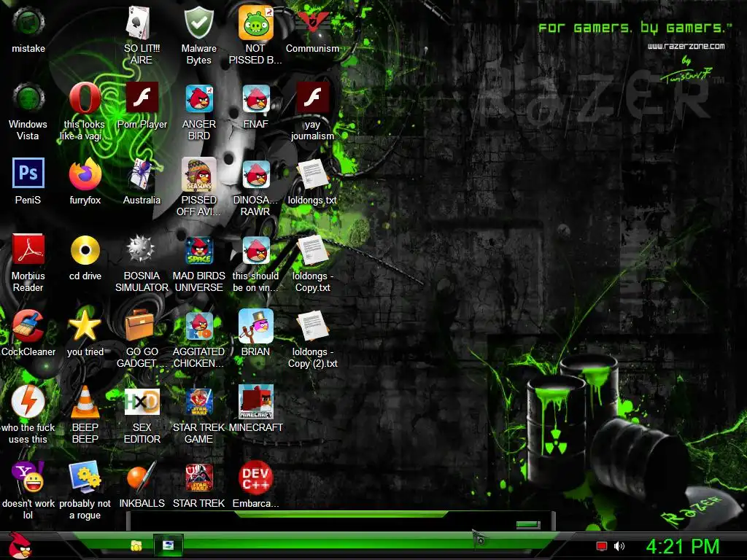
Task: Switch to the running taskbar window button
Action: click(x=169, y=545)
